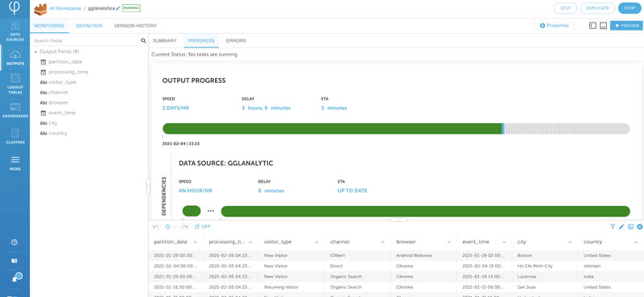Open Clusters in the sidebar
This screenshot has width=644, height=297.
14,136
